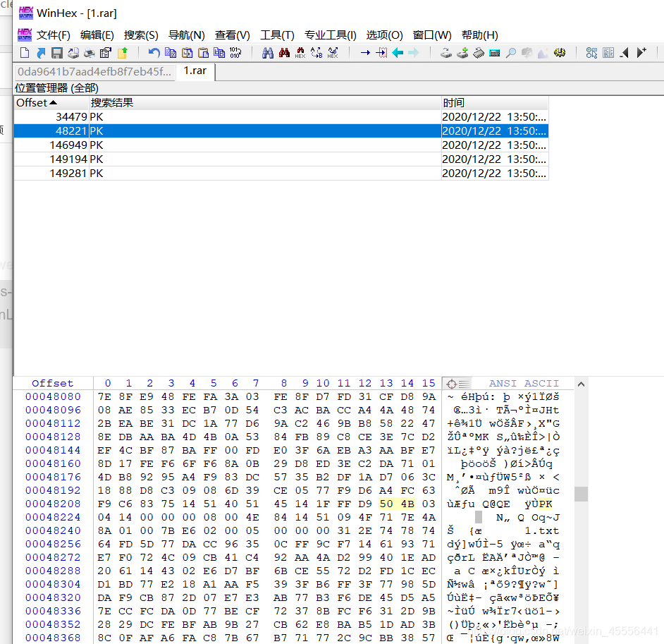Click the magnifying glass Analyze icon
This screenshot has width=664, height=644.
point(511,53)
